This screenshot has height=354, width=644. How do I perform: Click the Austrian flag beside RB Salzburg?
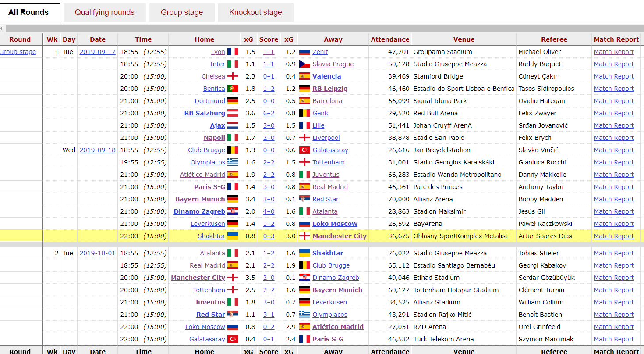233,113
